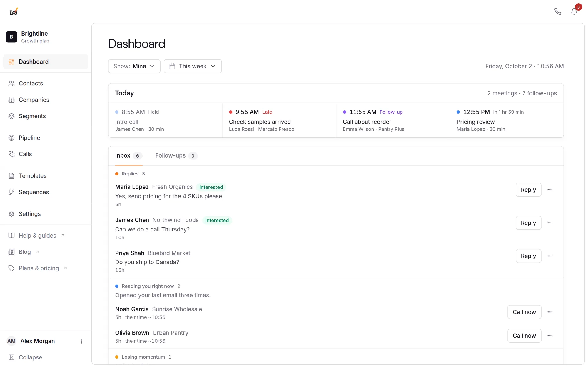This screenshot has width=588, height=368.
Task: Click the company Urban Pantry
Action: click(171, 333)
